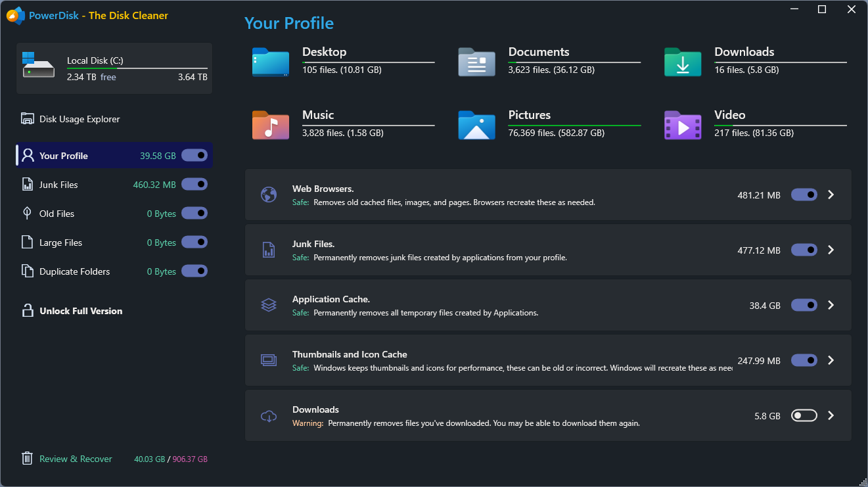Open the Desktop folder icon
Screen dimensions: 868x487
click(x=271, y=62)
